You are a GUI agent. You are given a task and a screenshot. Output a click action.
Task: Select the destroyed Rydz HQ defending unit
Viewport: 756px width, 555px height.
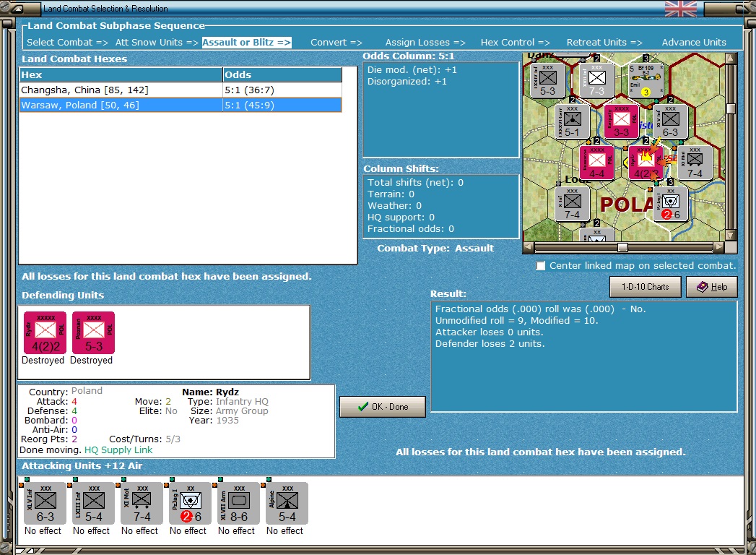(45, 333)
